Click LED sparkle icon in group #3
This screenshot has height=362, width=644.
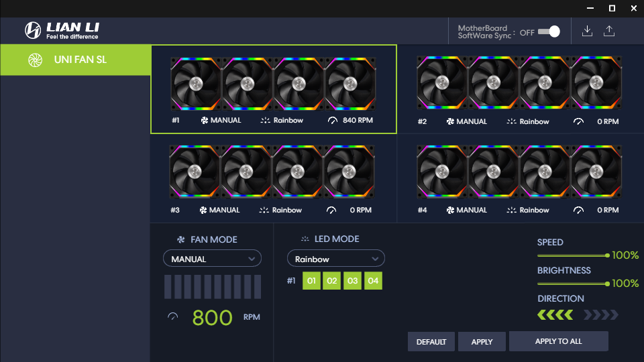tap(264, 210)
